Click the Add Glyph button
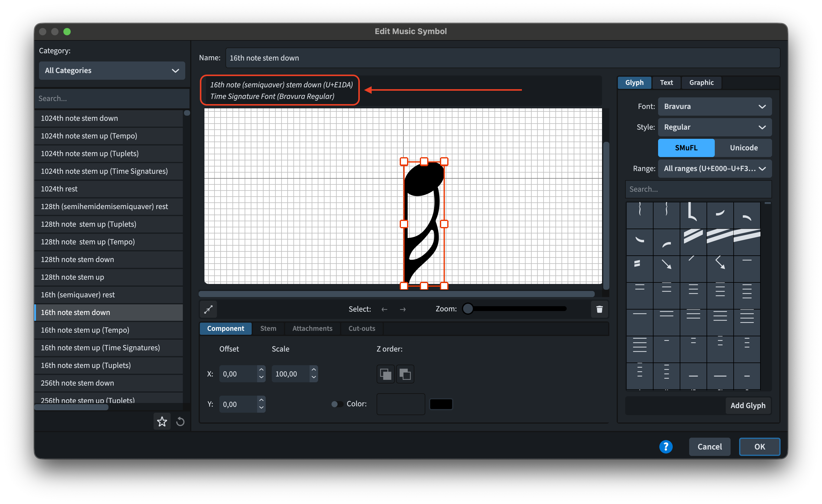This screenshot has width=822, height=504. [x=748, y=405]
